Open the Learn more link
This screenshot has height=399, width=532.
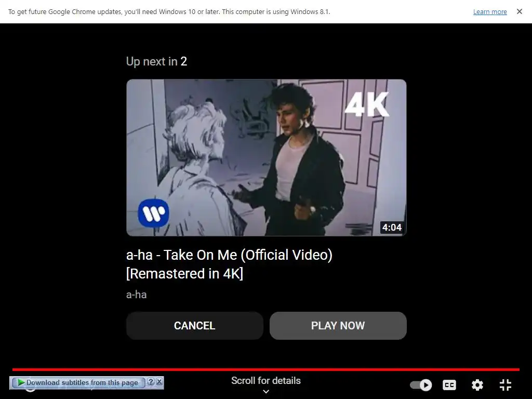pos(490,12)
